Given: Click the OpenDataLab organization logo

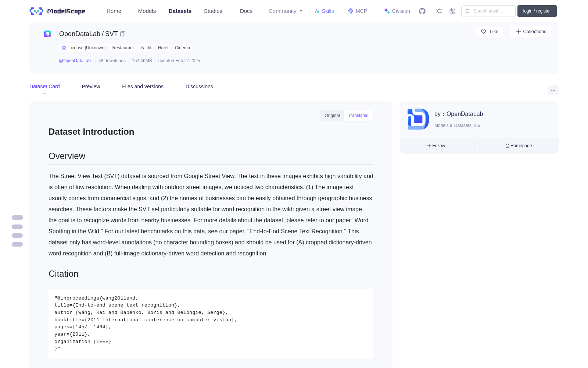Looking at the screenshot, I should pos(418,119).
